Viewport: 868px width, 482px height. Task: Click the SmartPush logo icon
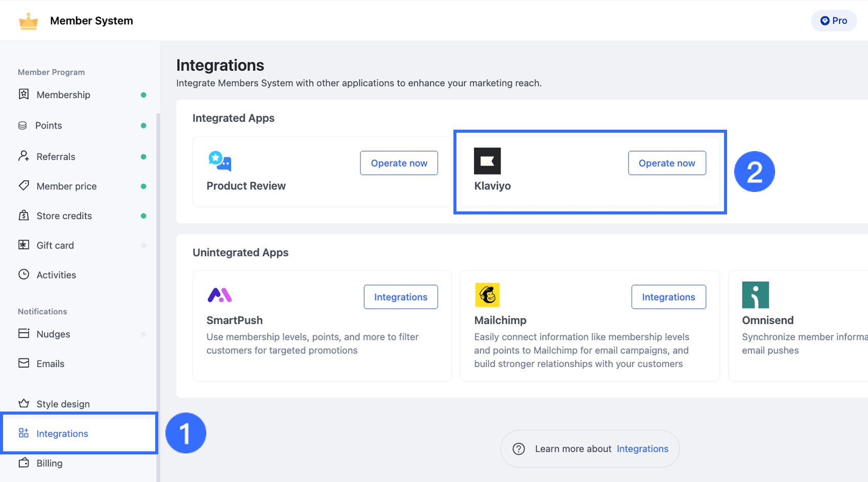tap(220, 295)
